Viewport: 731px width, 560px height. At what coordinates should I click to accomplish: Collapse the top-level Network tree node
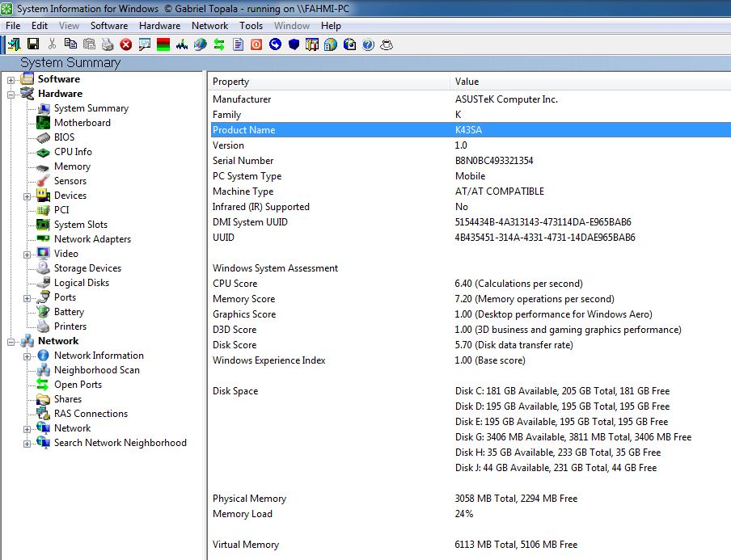[11, 342]
